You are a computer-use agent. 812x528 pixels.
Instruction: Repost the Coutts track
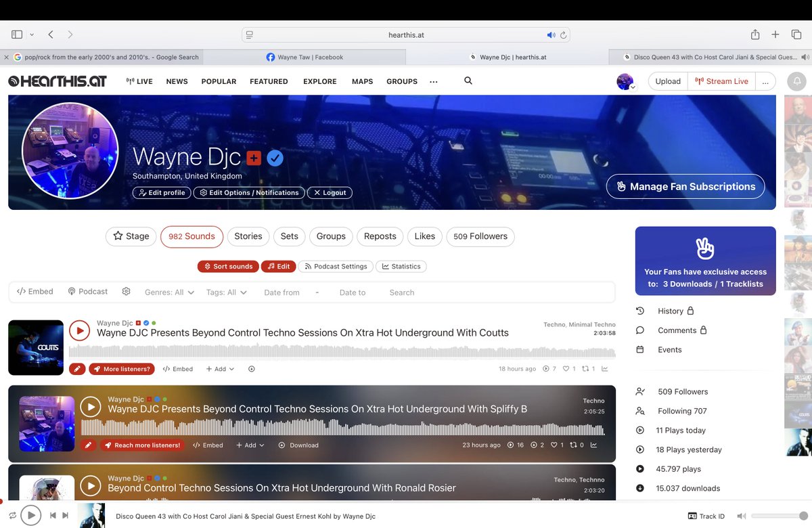[585, 369]
